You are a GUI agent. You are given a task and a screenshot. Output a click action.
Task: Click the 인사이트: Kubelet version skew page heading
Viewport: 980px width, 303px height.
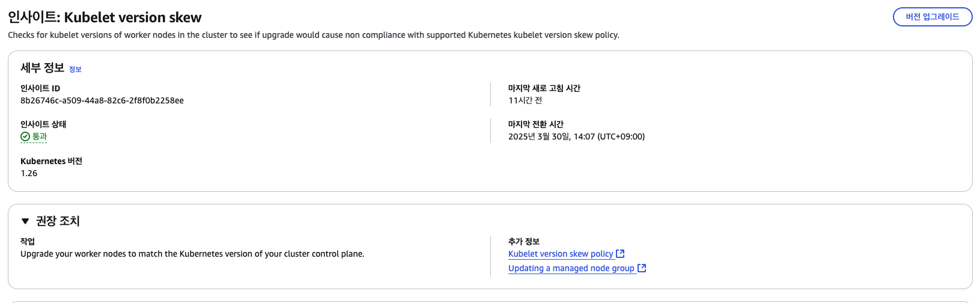point(105,17)
